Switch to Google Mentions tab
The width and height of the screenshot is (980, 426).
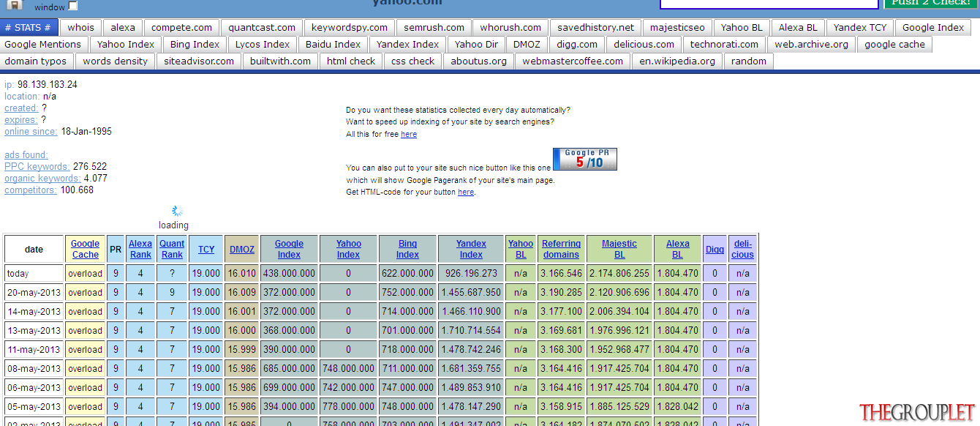click(43, 45)
